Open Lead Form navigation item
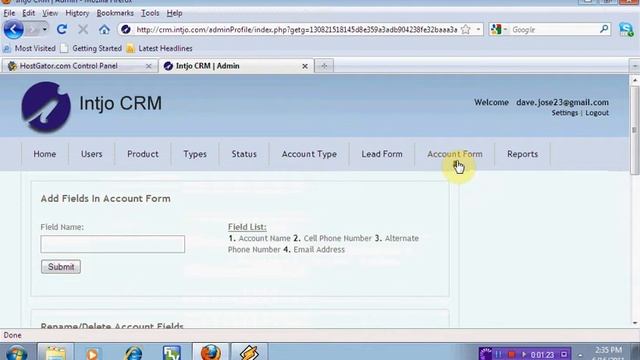The height and width of the screenshot is (360, 640). 382,154
